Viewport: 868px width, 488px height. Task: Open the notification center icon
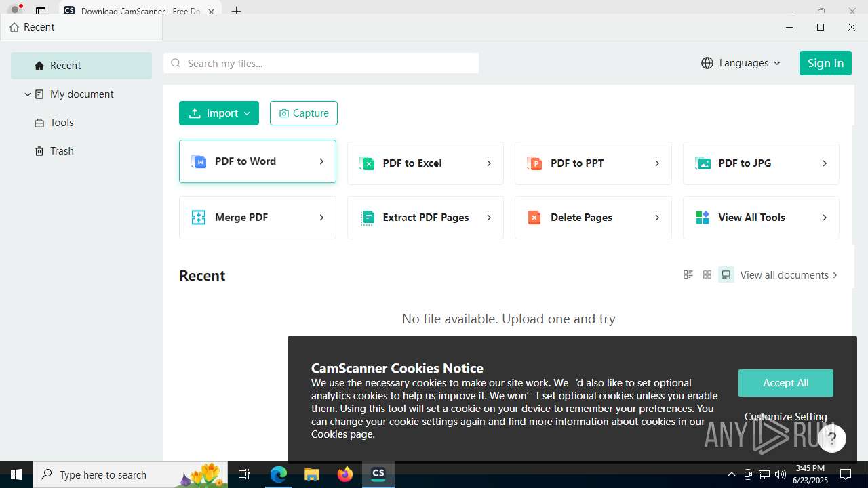point(846,474)
